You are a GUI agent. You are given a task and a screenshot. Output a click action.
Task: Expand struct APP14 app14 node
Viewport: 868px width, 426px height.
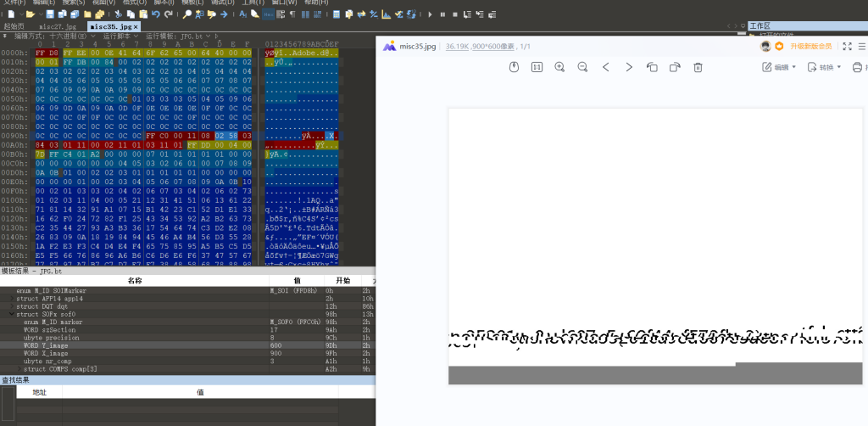13,300
